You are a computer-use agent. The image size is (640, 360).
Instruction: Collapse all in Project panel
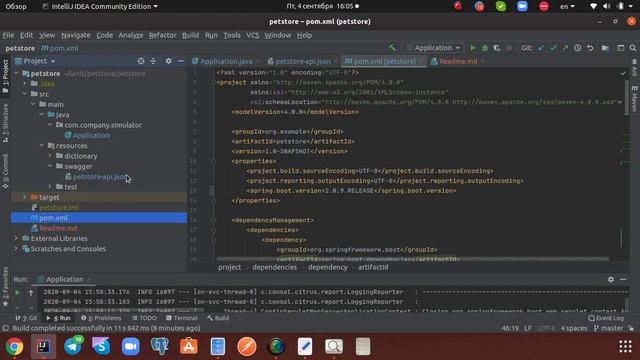click(x=153, y=61)
